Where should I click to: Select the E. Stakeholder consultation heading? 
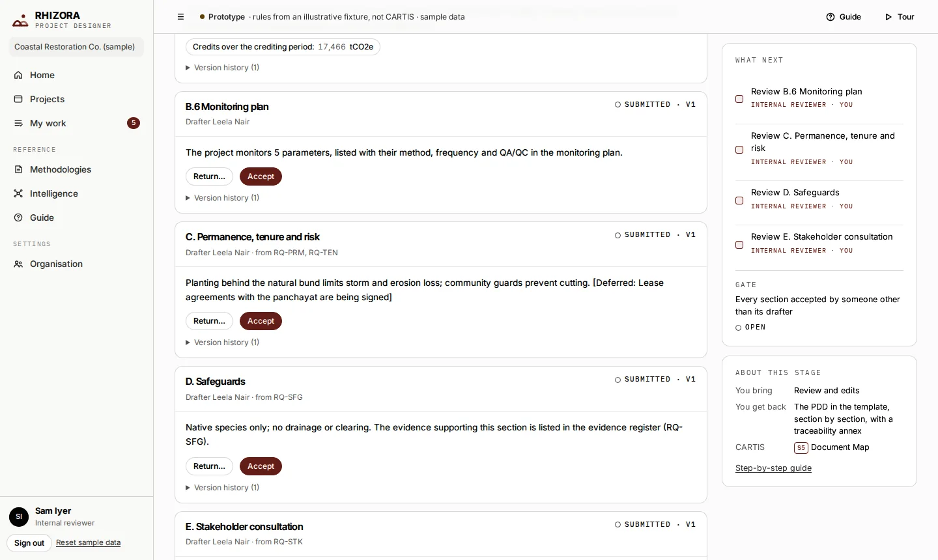(x=244, y=527)
